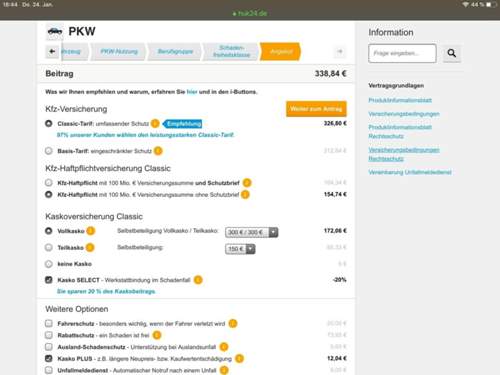
Task: Open the Versicherungsbedingungen Rechtsschutz link
Action: coord(404,154)
